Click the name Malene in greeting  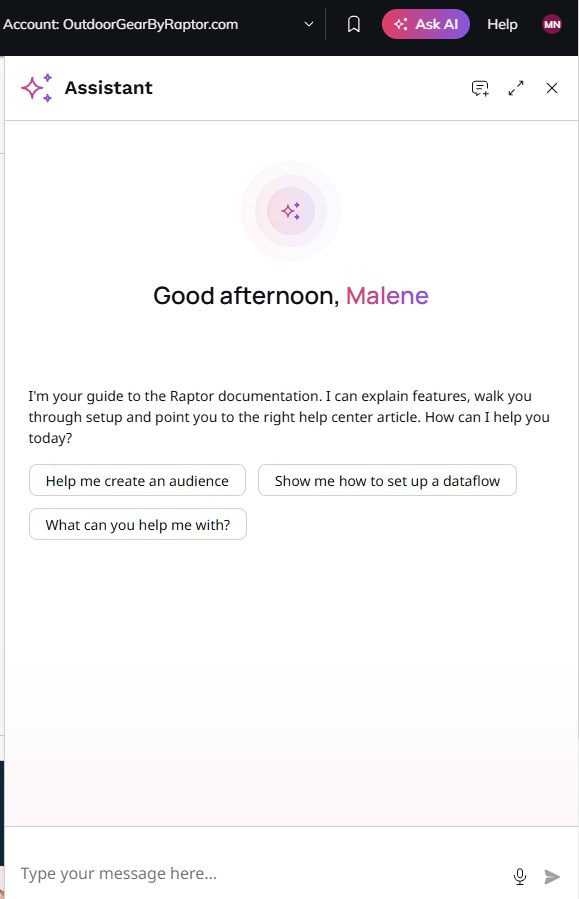(x=387, y=296)
